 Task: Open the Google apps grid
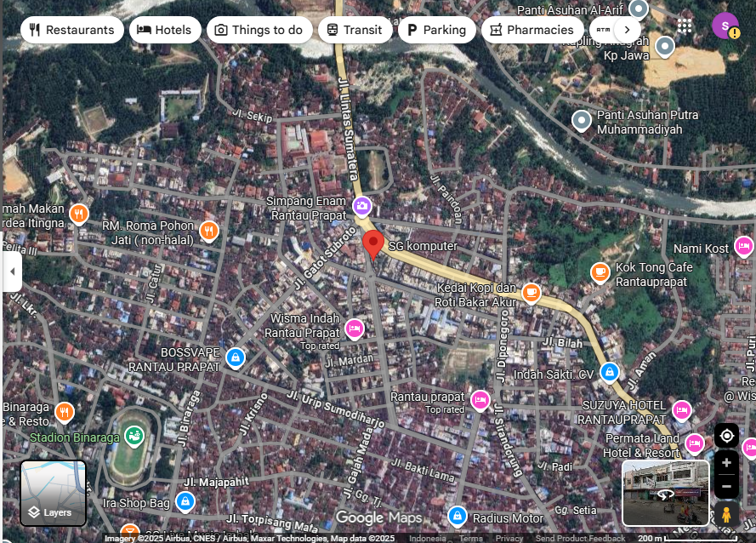(x=685, y=26)
